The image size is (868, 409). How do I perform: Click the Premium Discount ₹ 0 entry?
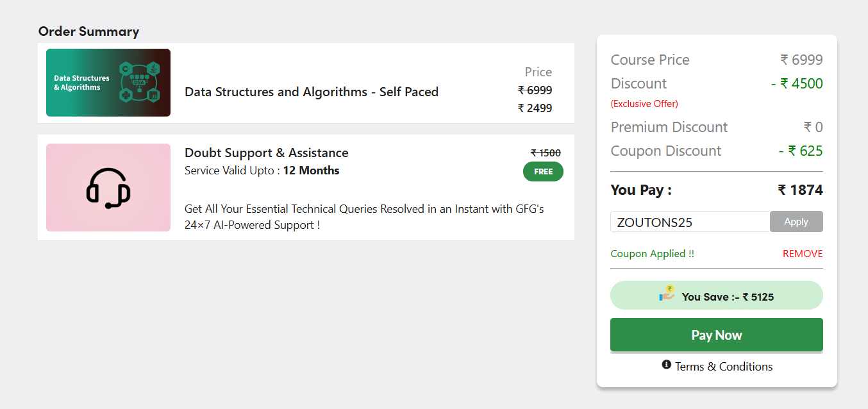coord(669,127)
